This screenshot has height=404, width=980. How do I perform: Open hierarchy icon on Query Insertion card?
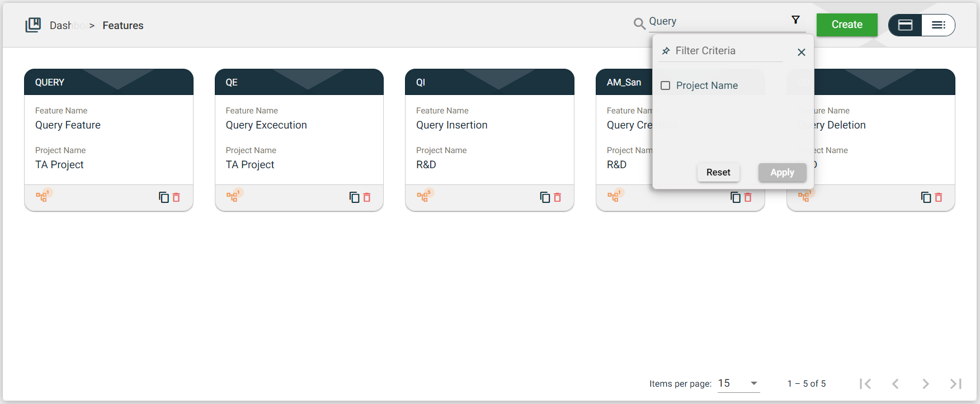tap(423, 196)
